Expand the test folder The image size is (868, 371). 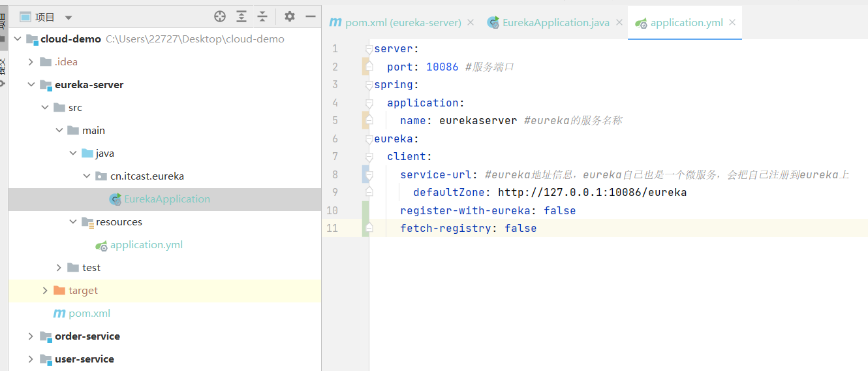59,268
